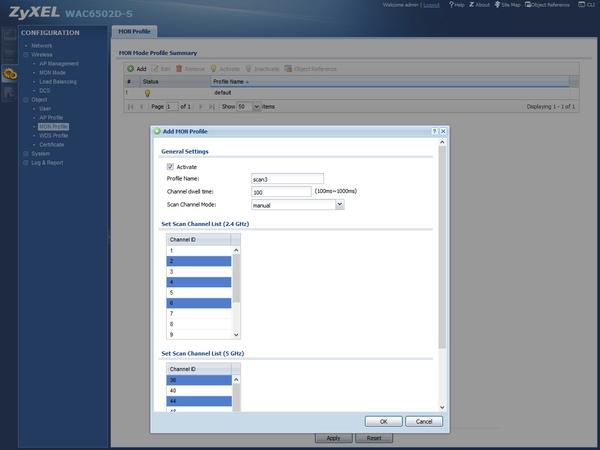Open WDS Profile in the sidebar
The width and height of the screenshot is (600, 450).
click(x=54, y=135)
